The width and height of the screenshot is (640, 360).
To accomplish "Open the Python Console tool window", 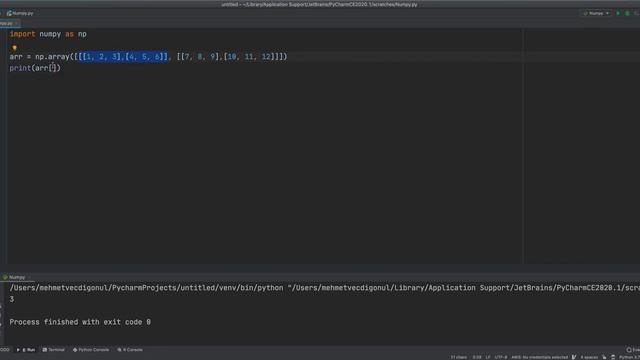I will tap(91, 350).
